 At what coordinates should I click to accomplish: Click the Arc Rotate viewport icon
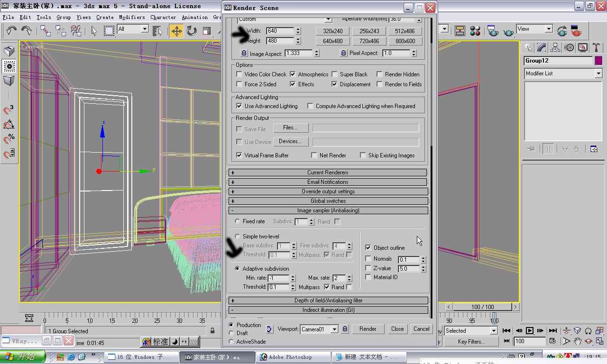click(x=589, y=341)
